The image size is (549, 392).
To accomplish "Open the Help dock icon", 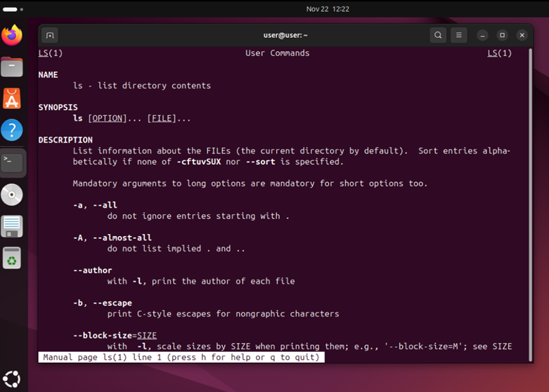I will click(x=12, y=130).
